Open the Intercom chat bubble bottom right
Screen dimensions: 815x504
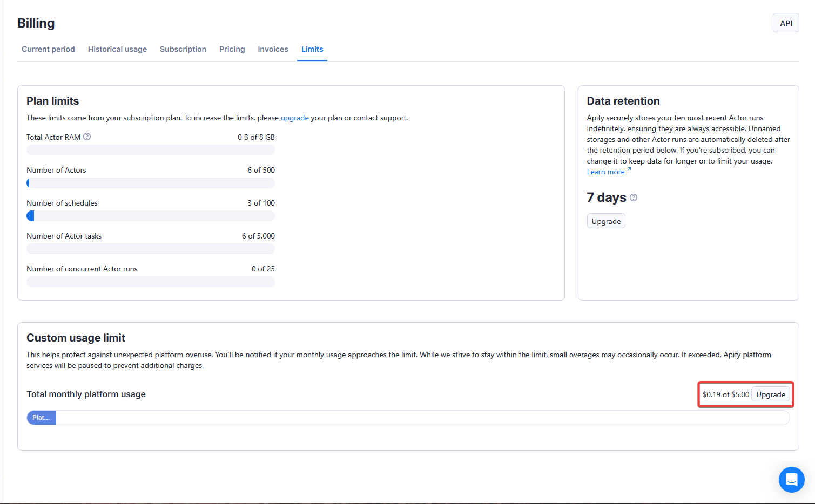pos(791,479)
